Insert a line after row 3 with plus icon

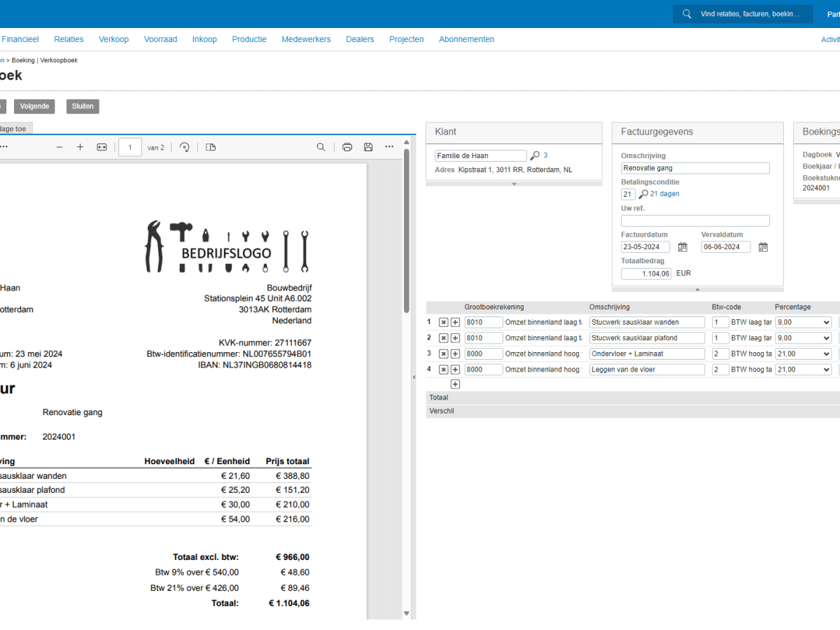pyautogui.click(x=455, y=354)
